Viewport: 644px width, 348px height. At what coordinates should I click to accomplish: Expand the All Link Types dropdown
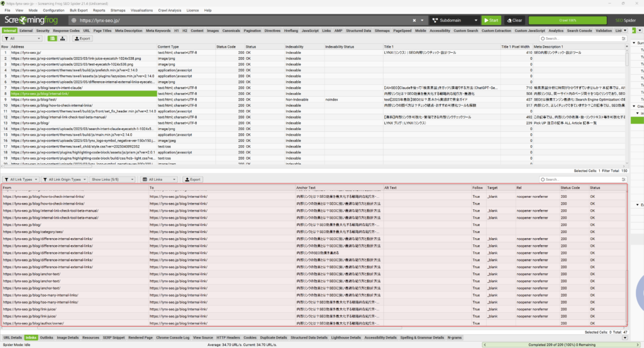[x=21, y=179]
